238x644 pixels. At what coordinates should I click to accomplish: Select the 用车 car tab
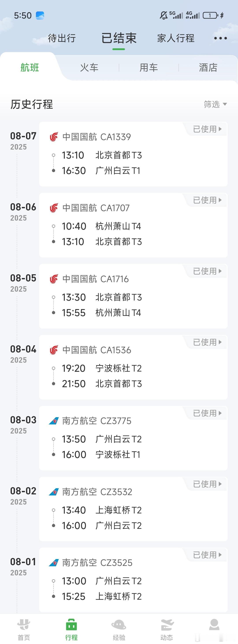[149, 68]
